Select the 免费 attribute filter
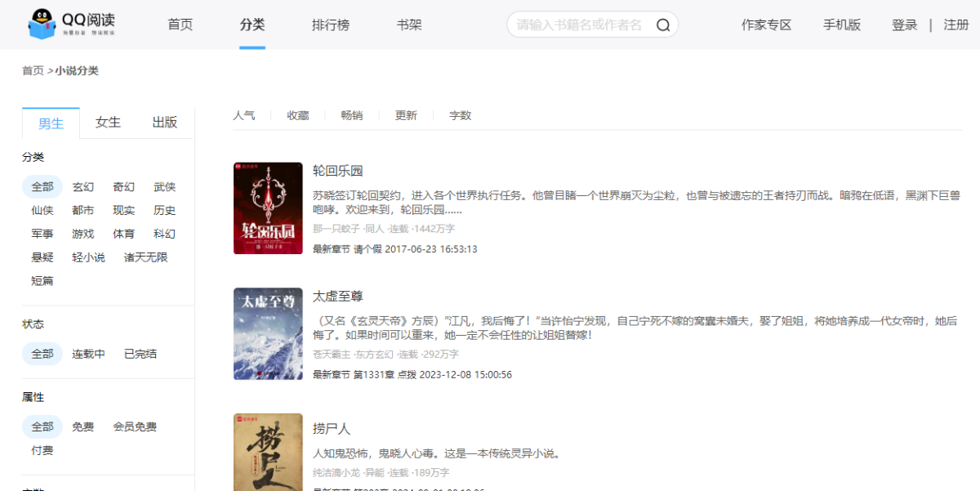This screenshot has width=980, height=491. (83, 427)
